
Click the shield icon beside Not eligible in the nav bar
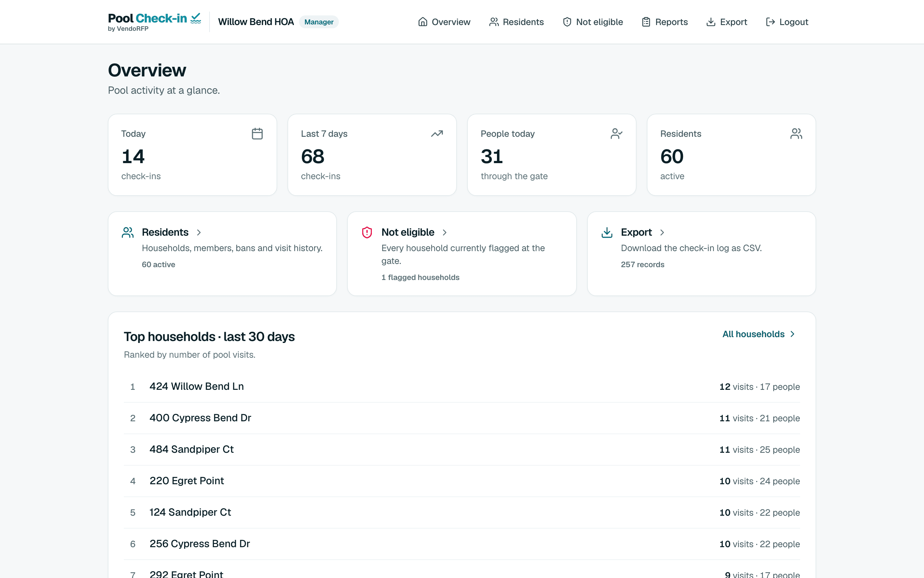click(x=567, y=22)
